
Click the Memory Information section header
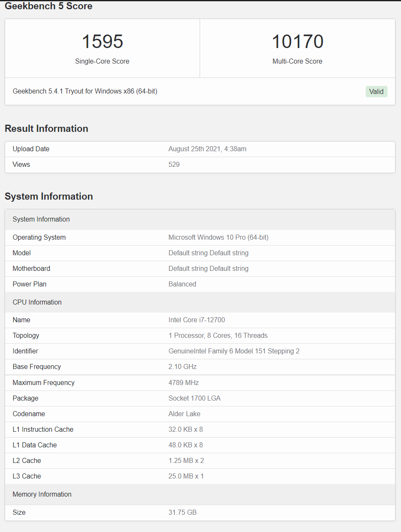(x=200, y=494)
